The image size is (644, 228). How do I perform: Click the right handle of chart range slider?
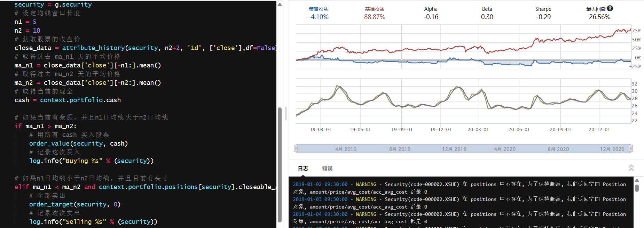(x=631, y=149)
